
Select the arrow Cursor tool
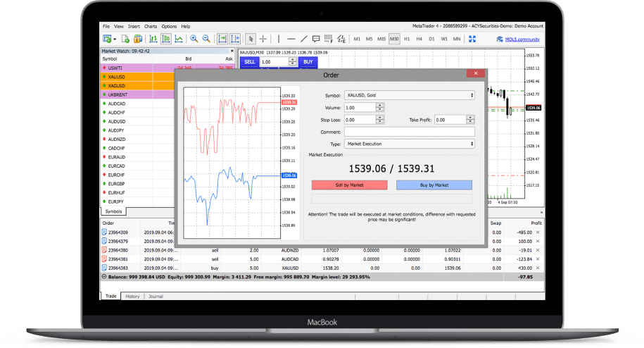tap(251, 39)
